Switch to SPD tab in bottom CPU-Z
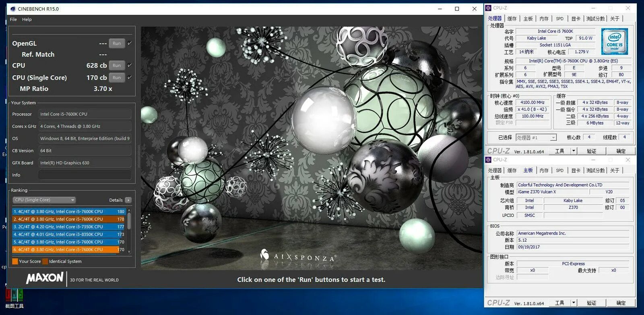 tap(560, 171)
